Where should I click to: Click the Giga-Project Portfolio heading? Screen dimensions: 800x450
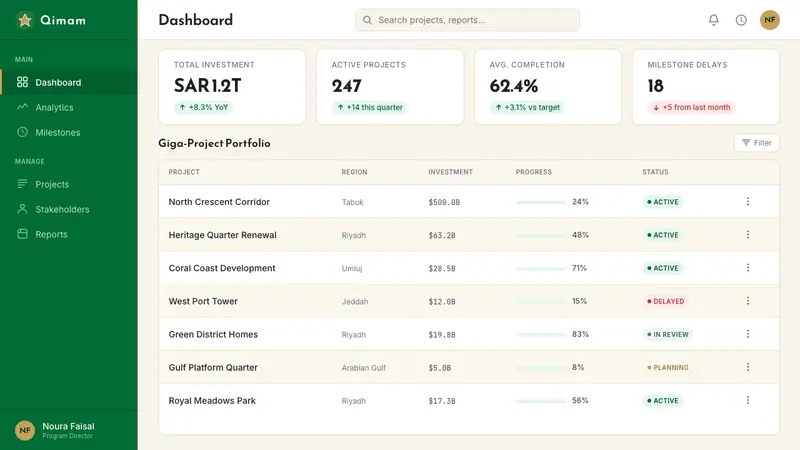(x=214, y=143)
